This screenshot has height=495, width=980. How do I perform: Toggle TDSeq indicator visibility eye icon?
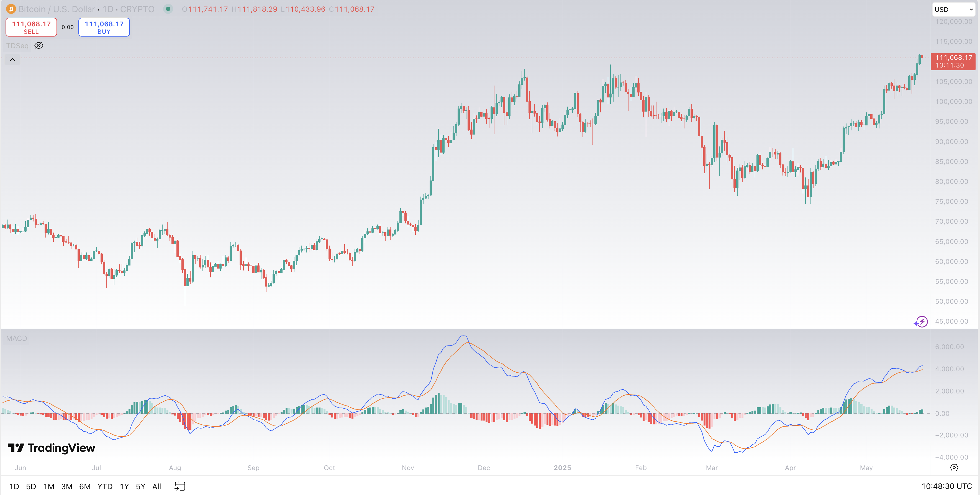(x=39, y=46)
